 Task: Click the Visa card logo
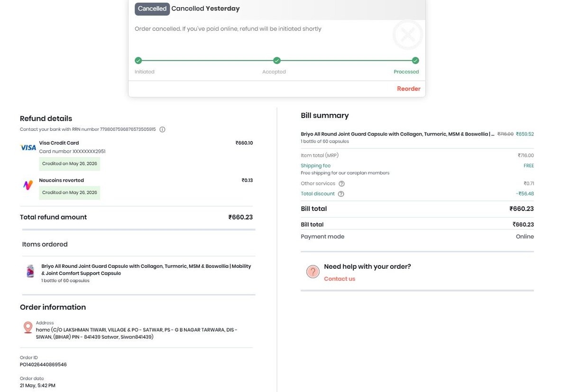pos(28,147)
